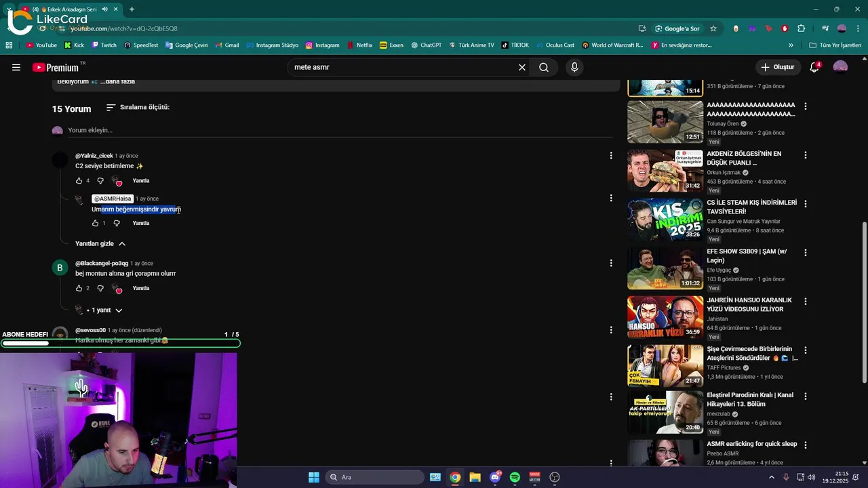The image size is (868, 488).
Task: Open options for 'Şişe Çevirmecede' video
Action: [806, 350]
